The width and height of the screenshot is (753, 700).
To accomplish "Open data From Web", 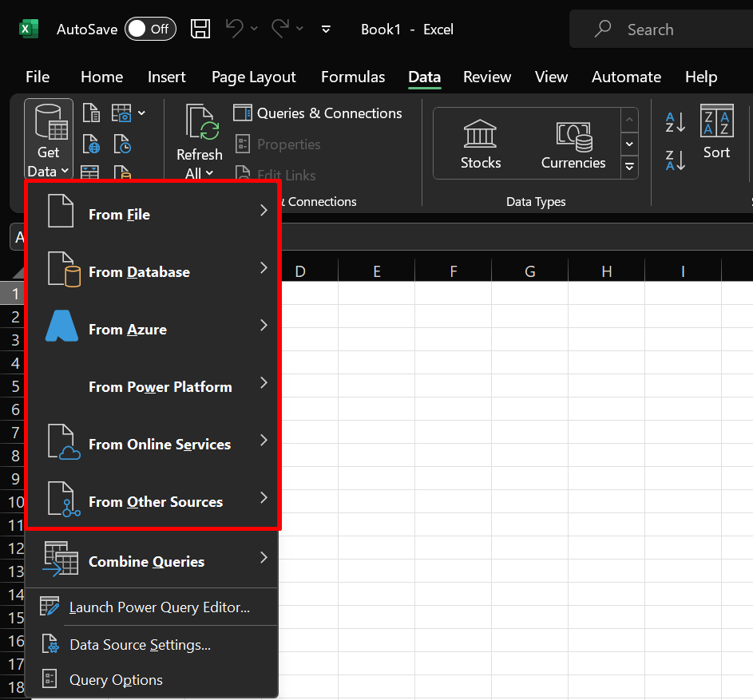I will pos(91,144).
